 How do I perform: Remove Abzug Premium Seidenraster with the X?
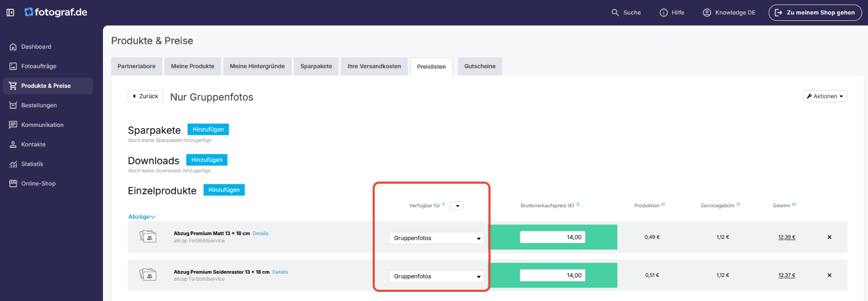829,275
